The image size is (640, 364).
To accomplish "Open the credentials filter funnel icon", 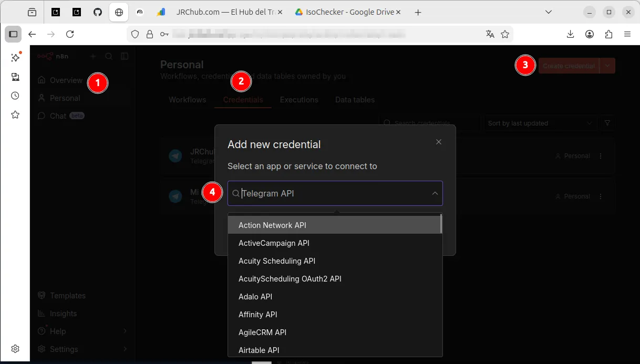I will point(607,123).
